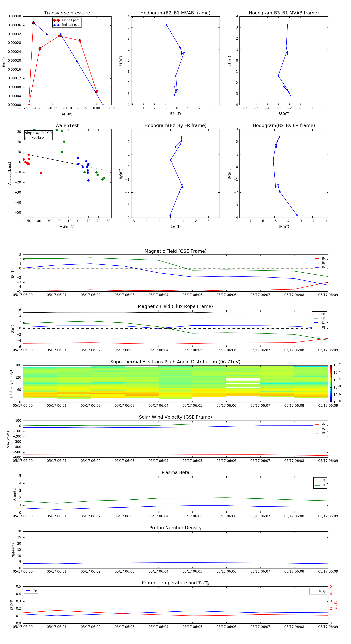Click the 'Bx(nT)' x-axis label

tap(284, 227)
